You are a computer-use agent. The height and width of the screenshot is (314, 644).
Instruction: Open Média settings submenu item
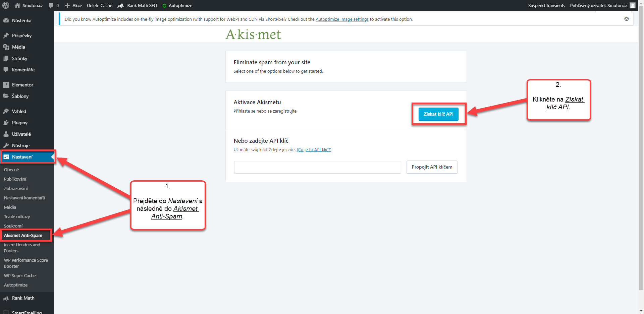click(10, 207)
